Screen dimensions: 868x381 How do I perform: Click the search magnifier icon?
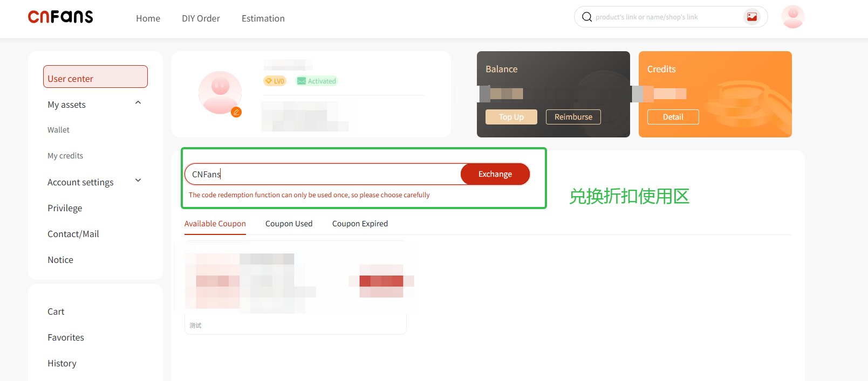tap(587, 17)
